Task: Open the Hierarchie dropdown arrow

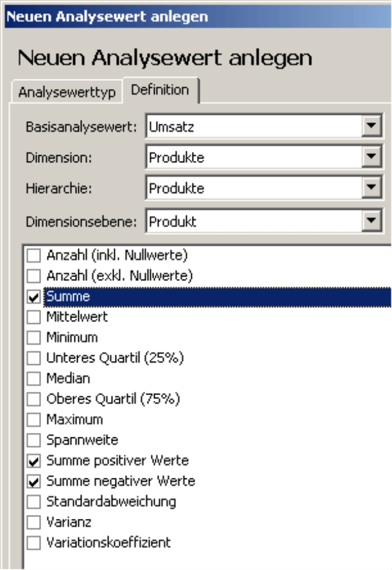Action: pyautogui.click(x=371, y=187)
